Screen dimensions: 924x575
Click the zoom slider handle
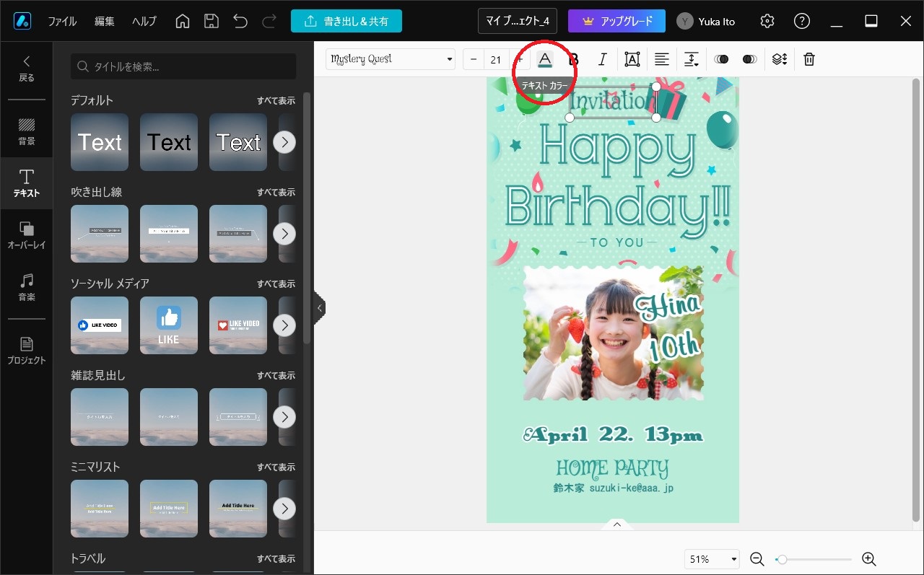[x=781, y=559]
